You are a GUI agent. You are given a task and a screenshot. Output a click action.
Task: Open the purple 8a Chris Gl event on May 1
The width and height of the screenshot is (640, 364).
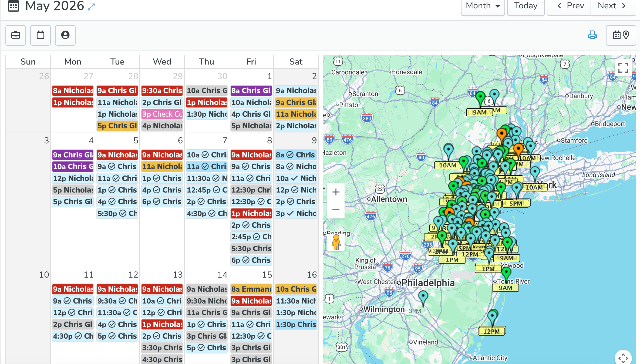coord(251,91)
